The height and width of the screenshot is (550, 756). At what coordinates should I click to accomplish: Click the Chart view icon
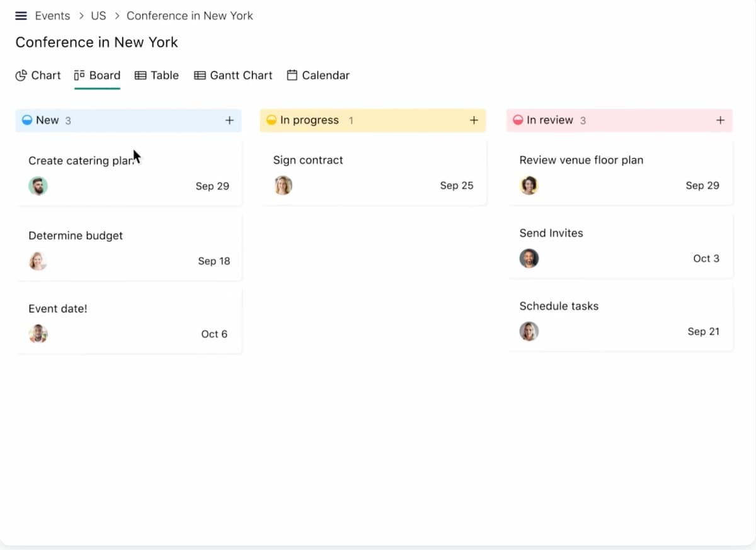click(20, 75)
